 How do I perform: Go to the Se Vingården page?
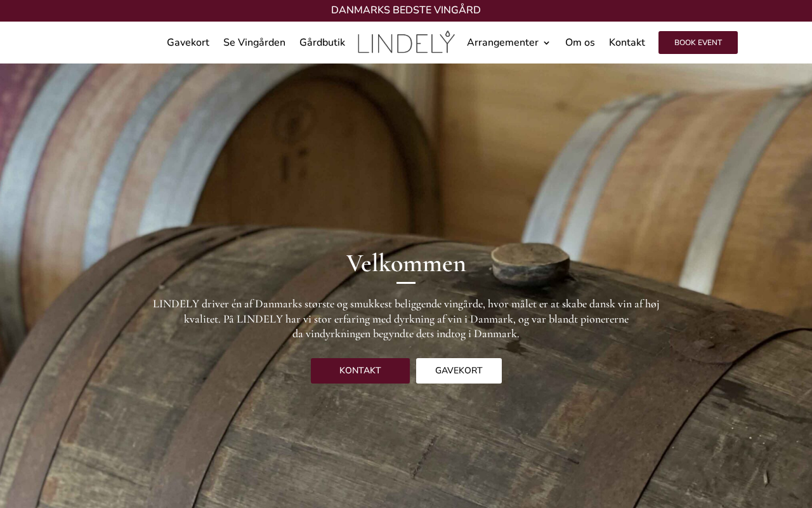point(254,43)
